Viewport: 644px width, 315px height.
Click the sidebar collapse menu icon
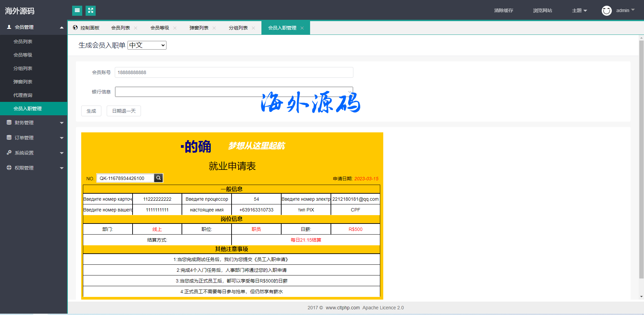[x=77, y=11]
